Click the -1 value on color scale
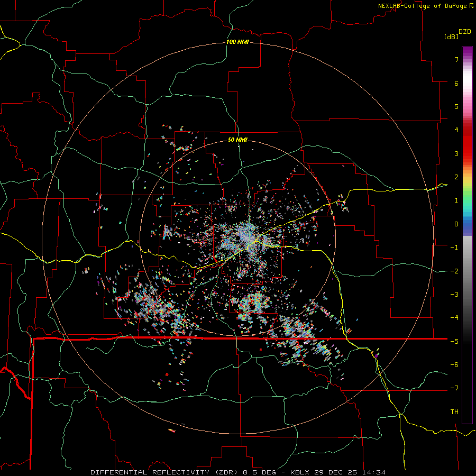Image resolution: width=476 pixels, height=476 pixels. [454, 248]
